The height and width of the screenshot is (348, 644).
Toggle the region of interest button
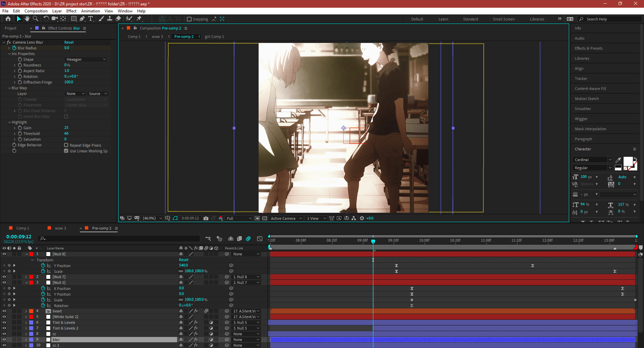(x=257, y=218)
